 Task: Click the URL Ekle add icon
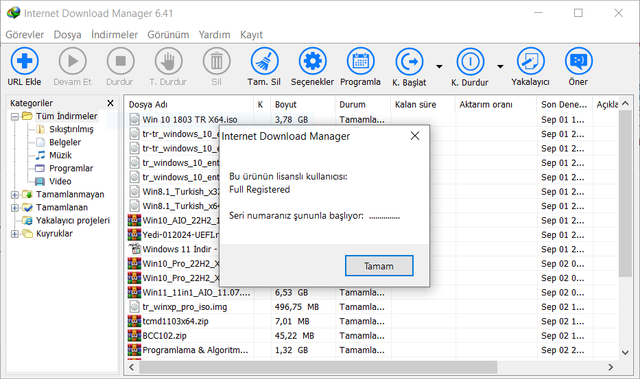click(x=24, y=61)
